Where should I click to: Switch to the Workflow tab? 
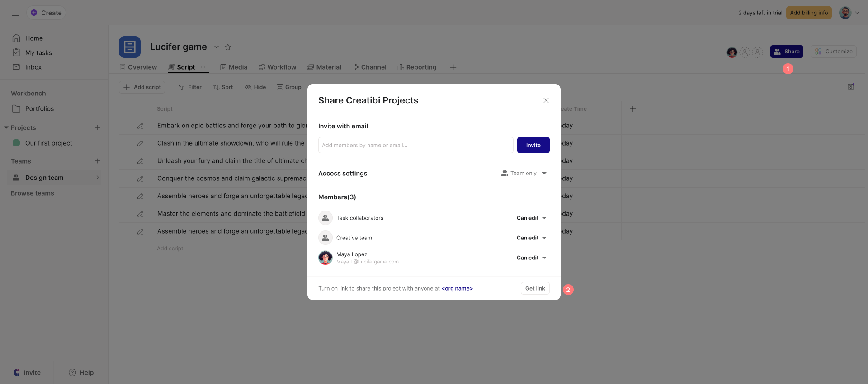pos(278,67)
